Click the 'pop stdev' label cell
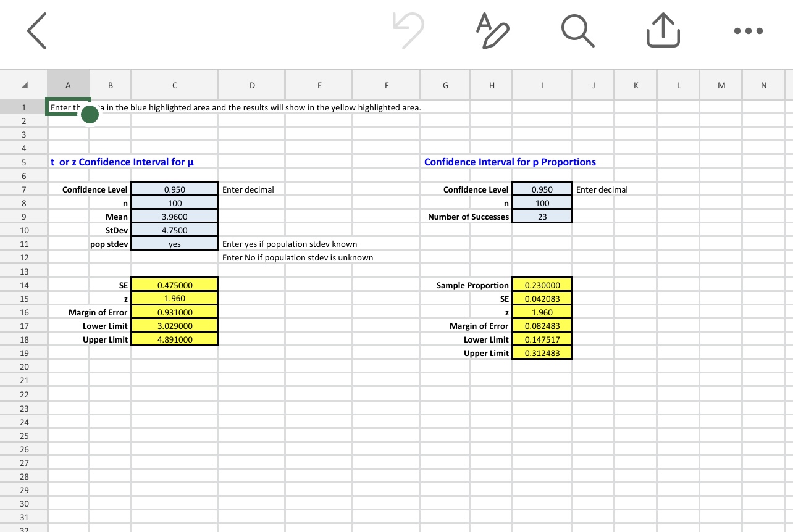Screen dimensions: 793x532 [109, 244]
